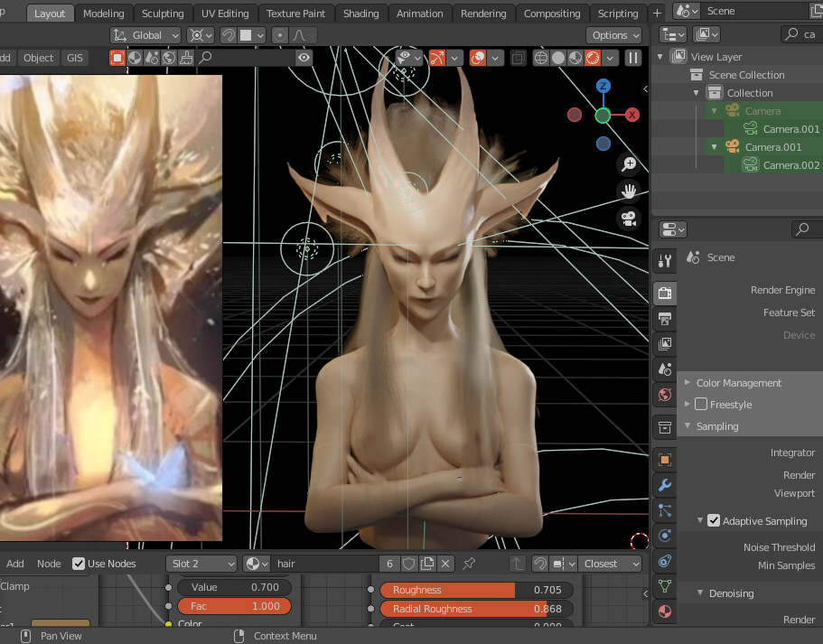Open the Render properties tab icon

point(665,293)
